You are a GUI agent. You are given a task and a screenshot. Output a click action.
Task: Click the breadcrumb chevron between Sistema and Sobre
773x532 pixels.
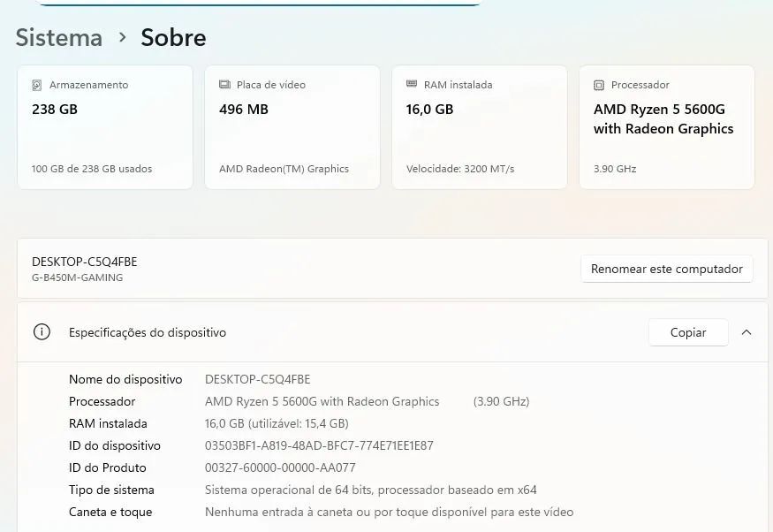click(122, 36)
